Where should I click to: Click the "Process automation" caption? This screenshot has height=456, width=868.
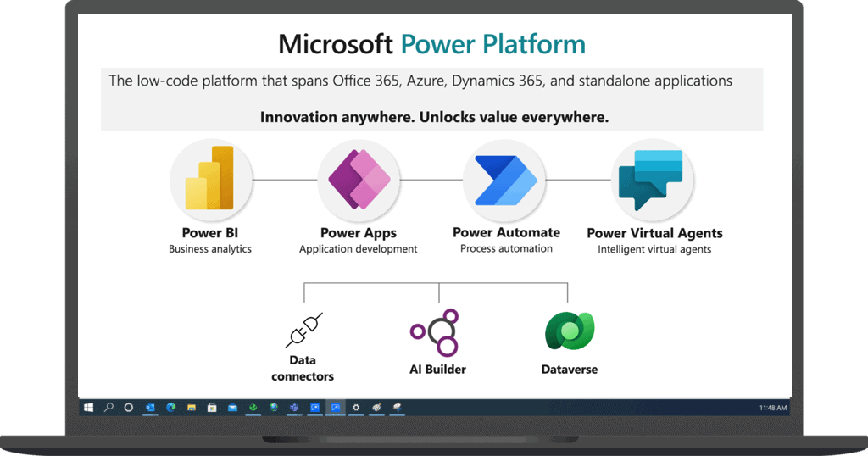tap(506, 248)
